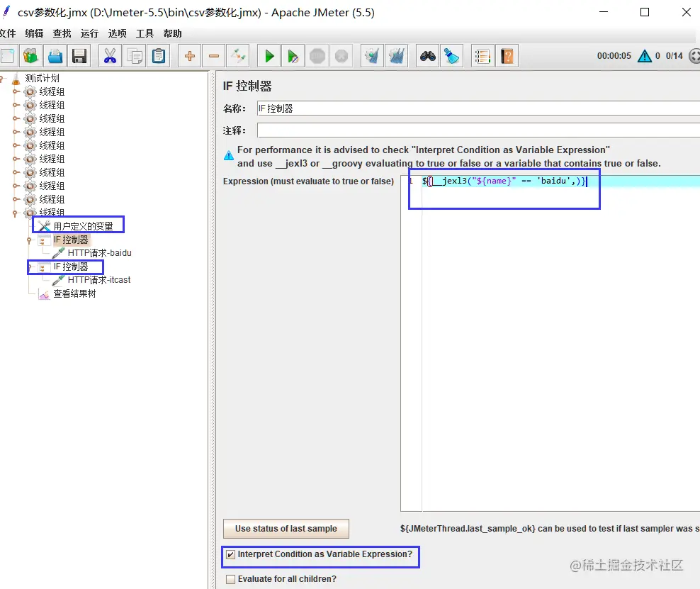Select 用户定义的变量 tree item
This screenshot has height=589, width=700.
83,226
